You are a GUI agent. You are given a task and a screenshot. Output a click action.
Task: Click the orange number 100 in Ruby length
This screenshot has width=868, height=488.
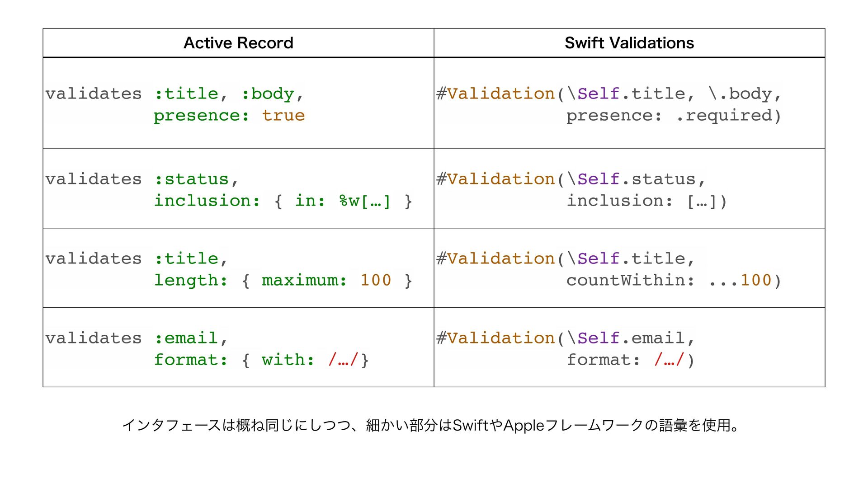click(x=375, y=281)
